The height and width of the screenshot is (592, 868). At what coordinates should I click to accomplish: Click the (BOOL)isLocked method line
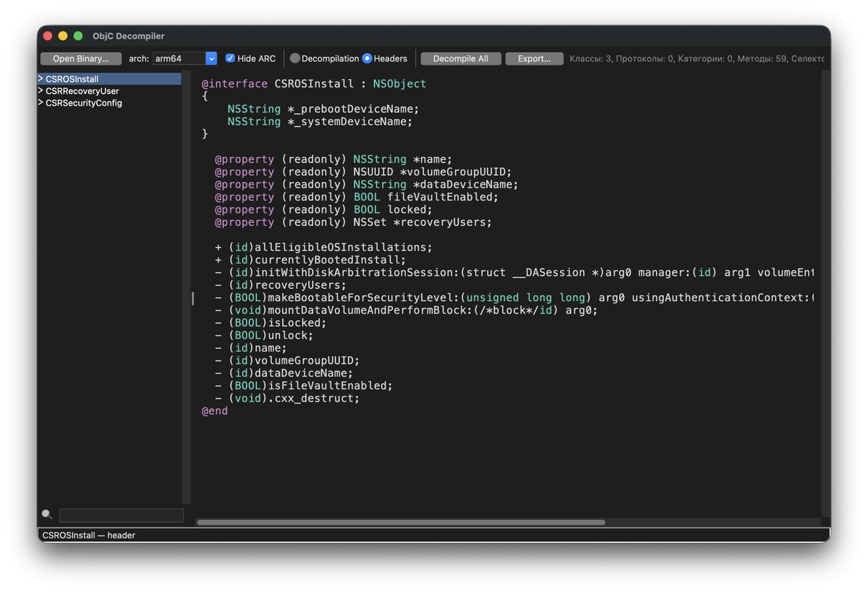(x=271, y=323)
